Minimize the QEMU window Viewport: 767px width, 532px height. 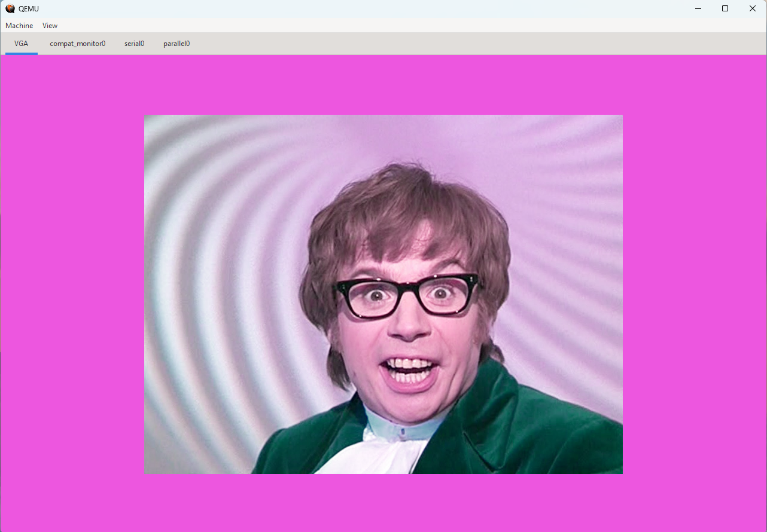(x=698, y=8)
